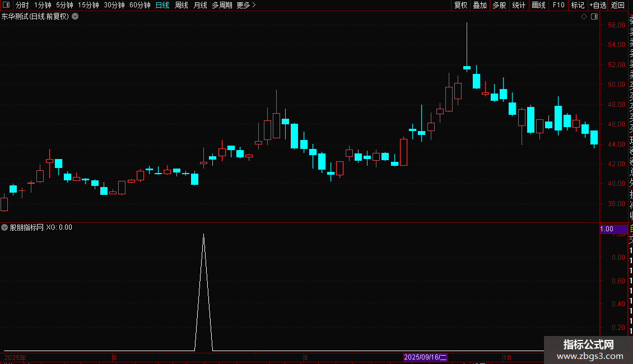Select the 60分钟 period tab

(140, 5)
